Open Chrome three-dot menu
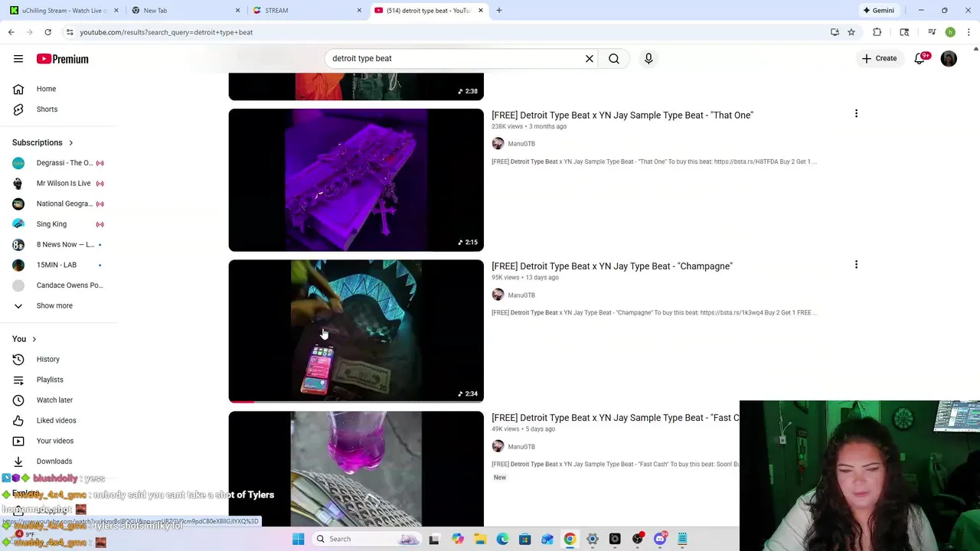This screenshot has height=551, width=980. [x=969, y=32]
